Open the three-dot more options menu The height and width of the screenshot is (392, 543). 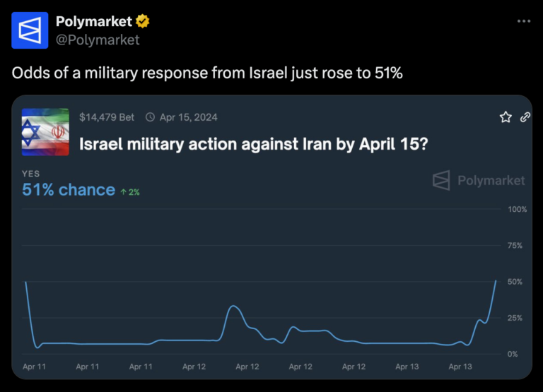tap(523, 21)
